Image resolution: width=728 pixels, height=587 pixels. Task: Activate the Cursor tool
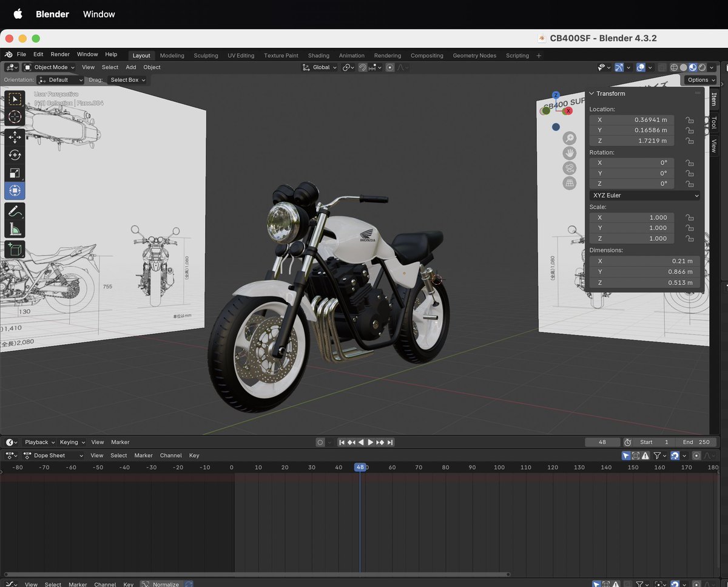15,117
